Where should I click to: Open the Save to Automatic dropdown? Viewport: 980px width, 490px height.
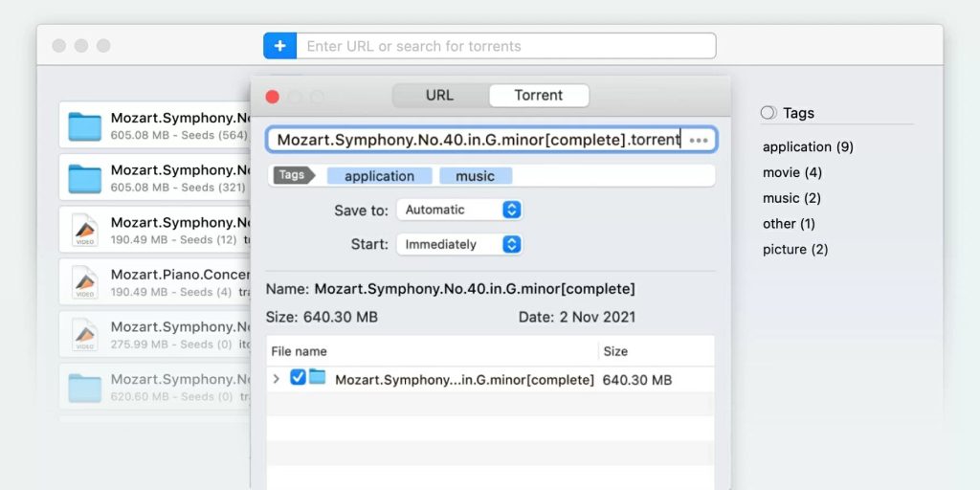click(x=459, y=210)
